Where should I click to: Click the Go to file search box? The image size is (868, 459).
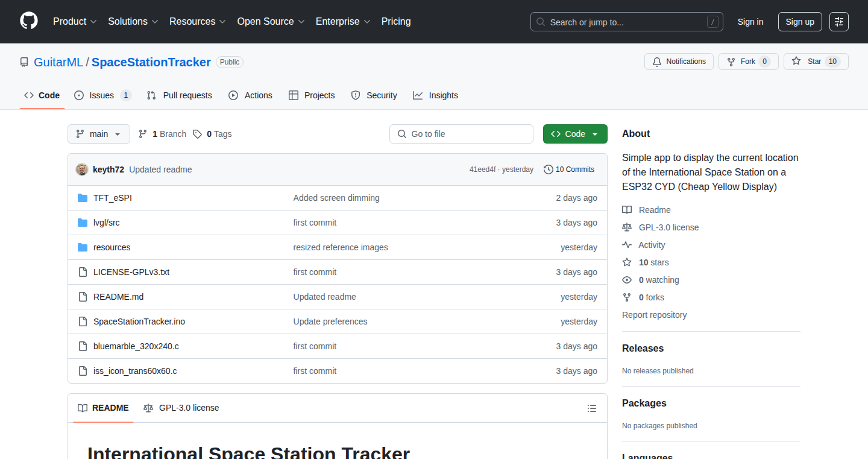pyautogui.click(x=461, y=134)
